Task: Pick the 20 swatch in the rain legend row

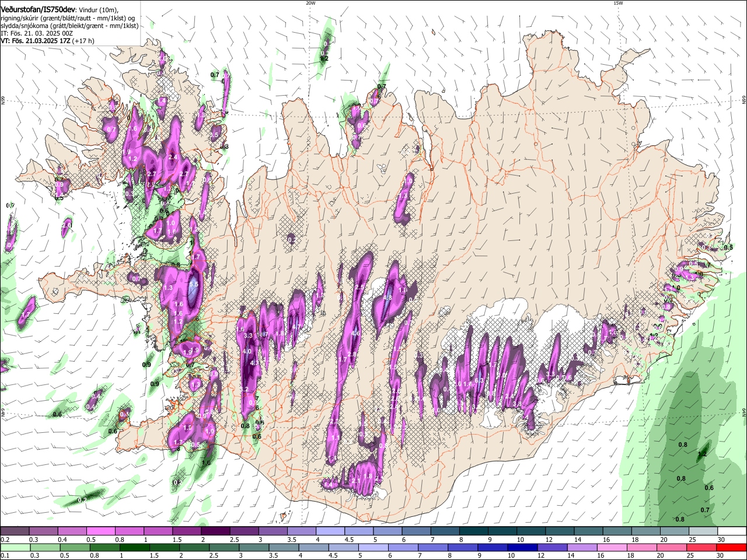Action: coord(672,547)
